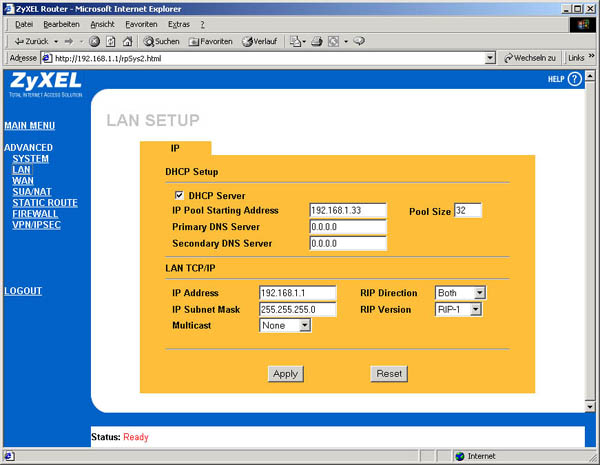Image resolution: width=600 pixels, height=465 pixels.
Task: Click the Apply button
Action: 285,373
